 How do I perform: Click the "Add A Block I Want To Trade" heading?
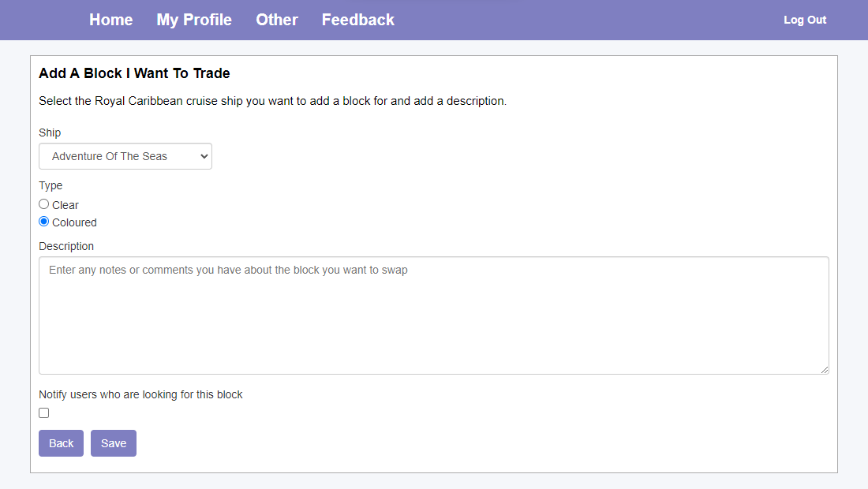134,73
